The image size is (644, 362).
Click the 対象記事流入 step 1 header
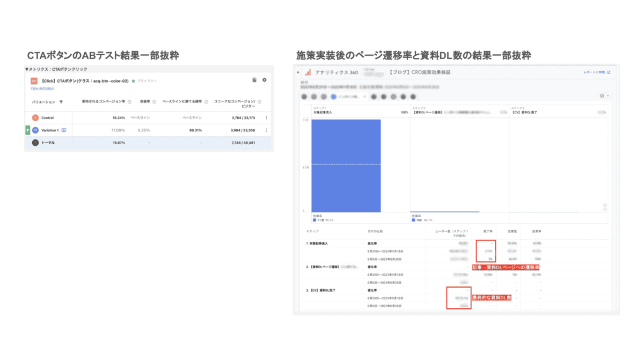pos(323,112)
